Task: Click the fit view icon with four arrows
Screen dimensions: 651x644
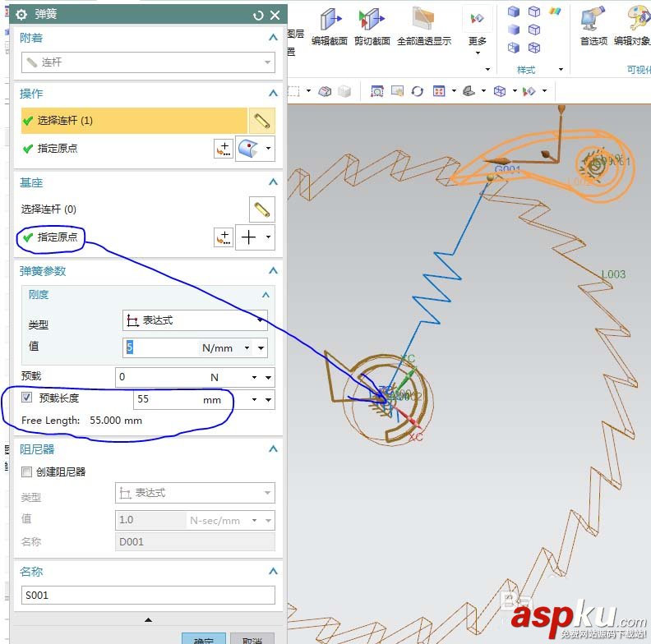Action: pyautogui.click(x=439, y=91)
